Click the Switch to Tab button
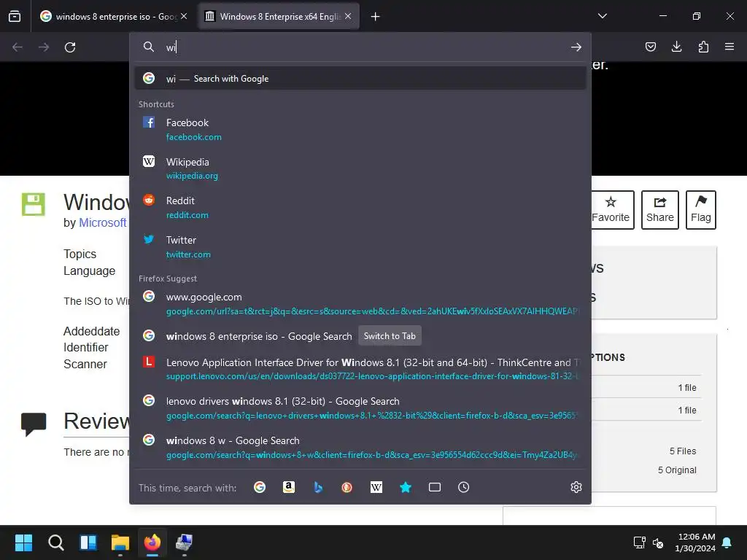Image resolution: width=747 pixels, height=560 pixels. tap(390, 336)
